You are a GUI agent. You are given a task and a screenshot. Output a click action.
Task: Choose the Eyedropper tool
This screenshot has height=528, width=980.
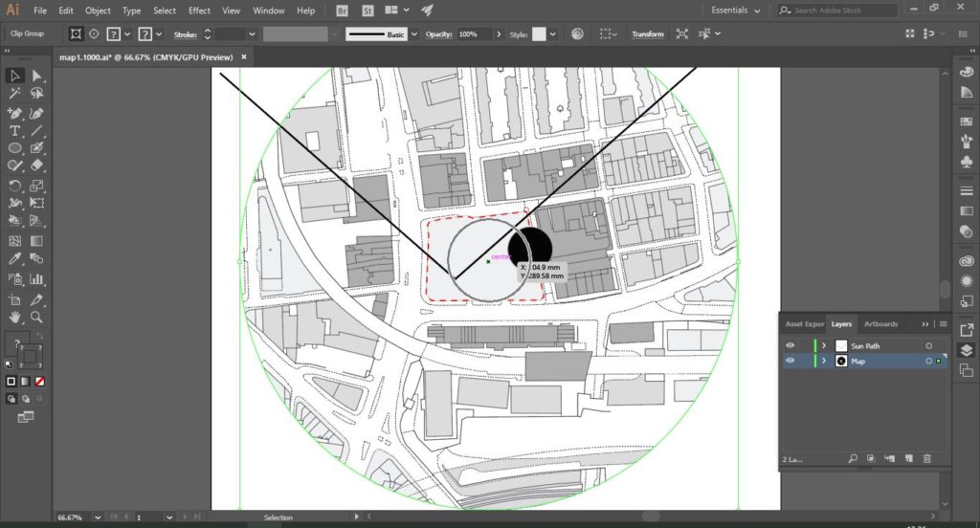[x=14, y=258]
